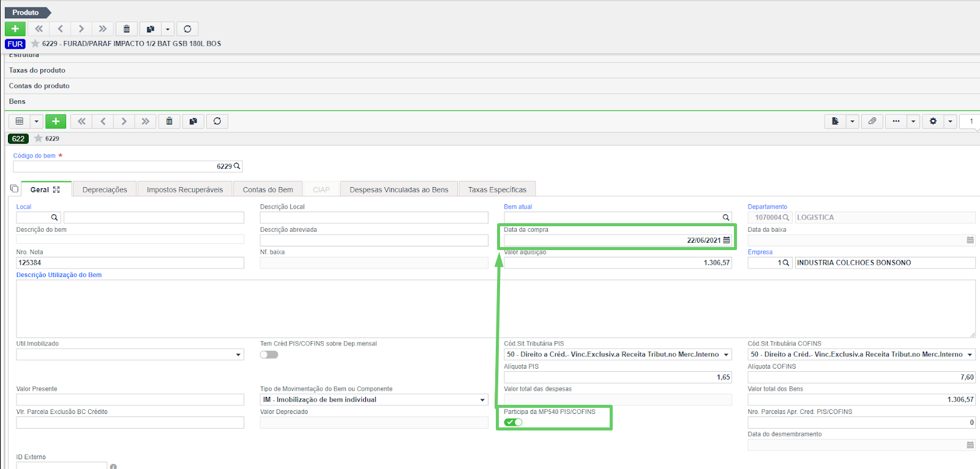The image size is (980, 469).
Task: Open the Taxas Específicas tab
Action: pyautogui.click(x=497, y=190)
